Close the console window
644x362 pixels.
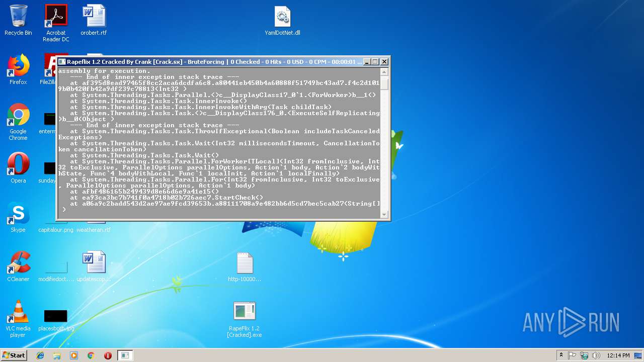[384, 62]
